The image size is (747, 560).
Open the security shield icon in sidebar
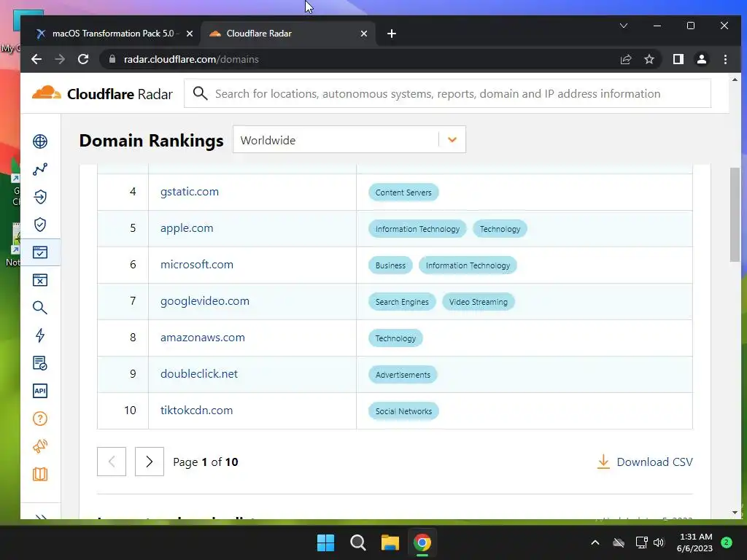click(x=40, y=225)
